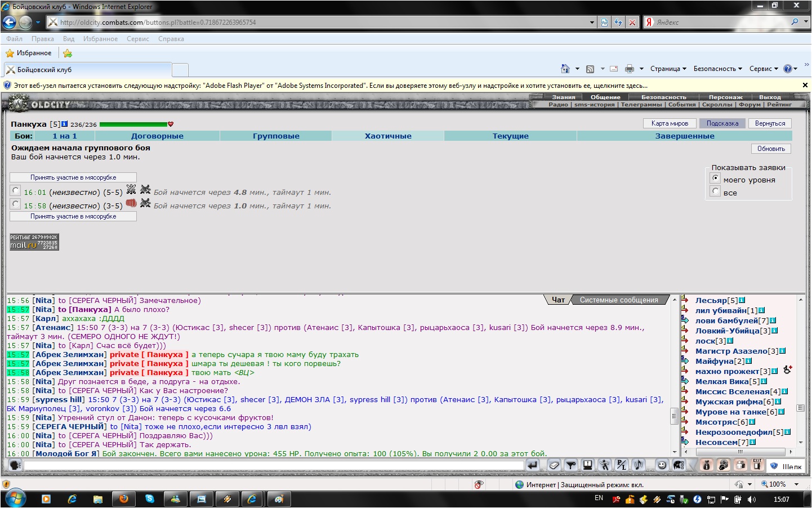This screenshot has width=812, height=508.
Task: Open the Системные сообщения chat tab
Action: 619,300
